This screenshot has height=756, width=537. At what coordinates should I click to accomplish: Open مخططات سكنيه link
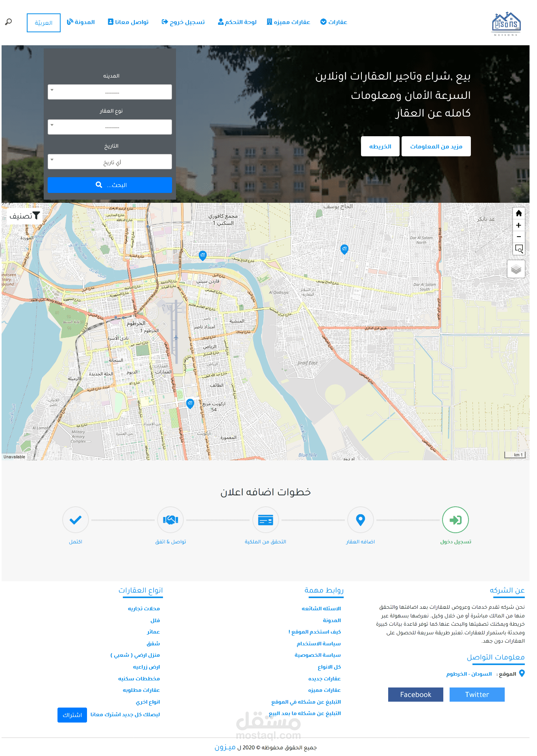click(139, 679)
